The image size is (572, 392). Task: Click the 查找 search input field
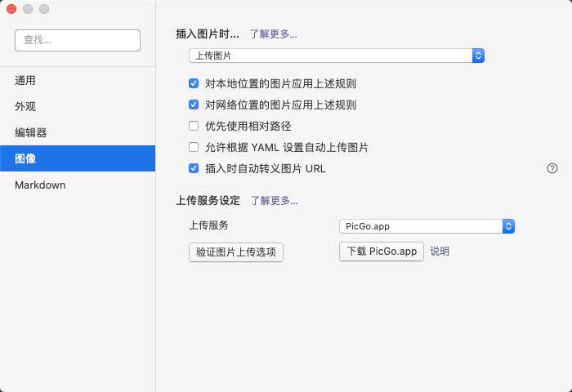[x=78, y=40]
